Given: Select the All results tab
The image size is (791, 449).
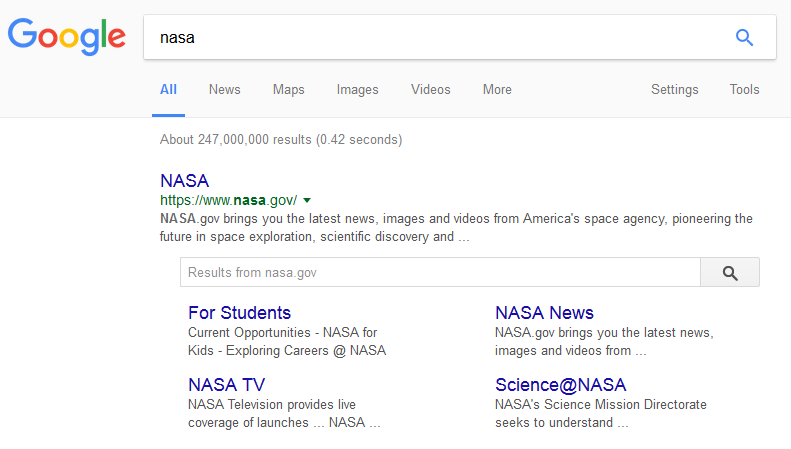Looking at the screenshot, I should 168,90.
